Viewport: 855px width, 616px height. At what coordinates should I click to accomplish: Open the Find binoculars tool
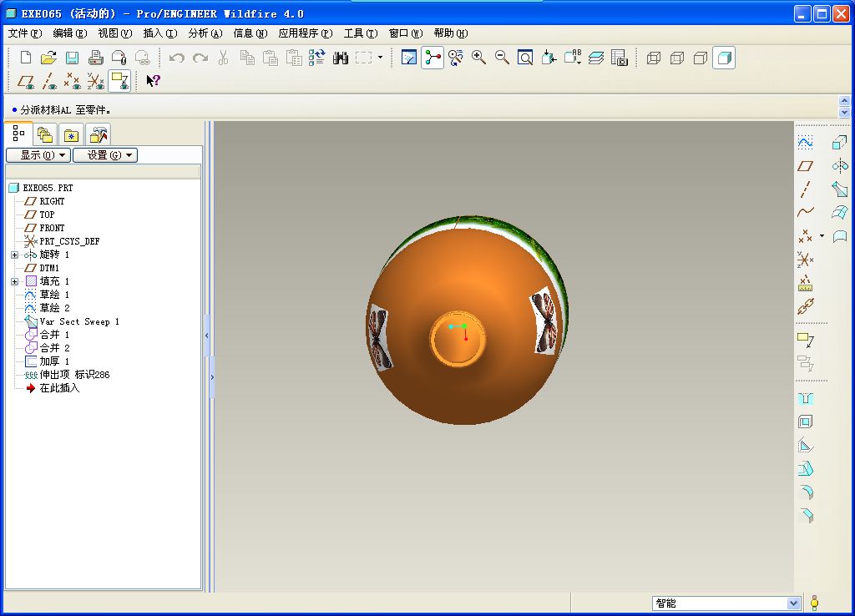click(x=341, y=58)
